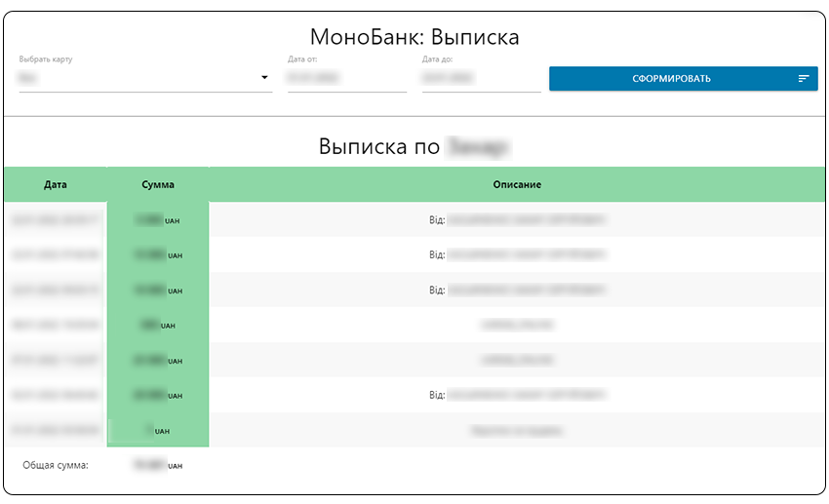Viewport: 829px width, 504px height.
Task: Open the Выбрать карту dropdown arrow
Action: pyautogui.click(x=264, y=78)
